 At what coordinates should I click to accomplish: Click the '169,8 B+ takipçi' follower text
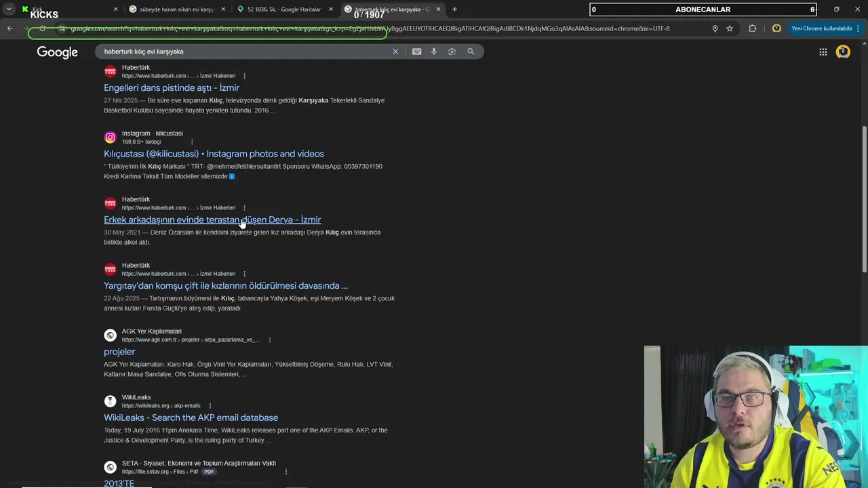(141, 142)
